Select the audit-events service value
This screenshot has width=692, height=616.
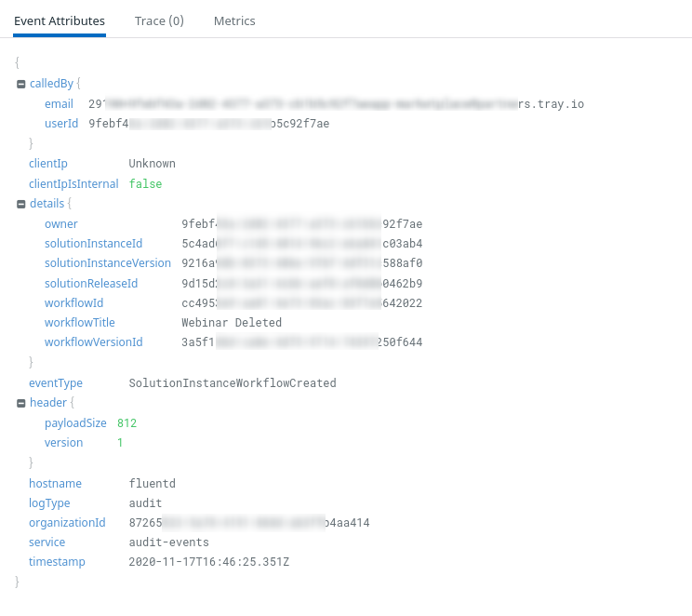point(168,542)
